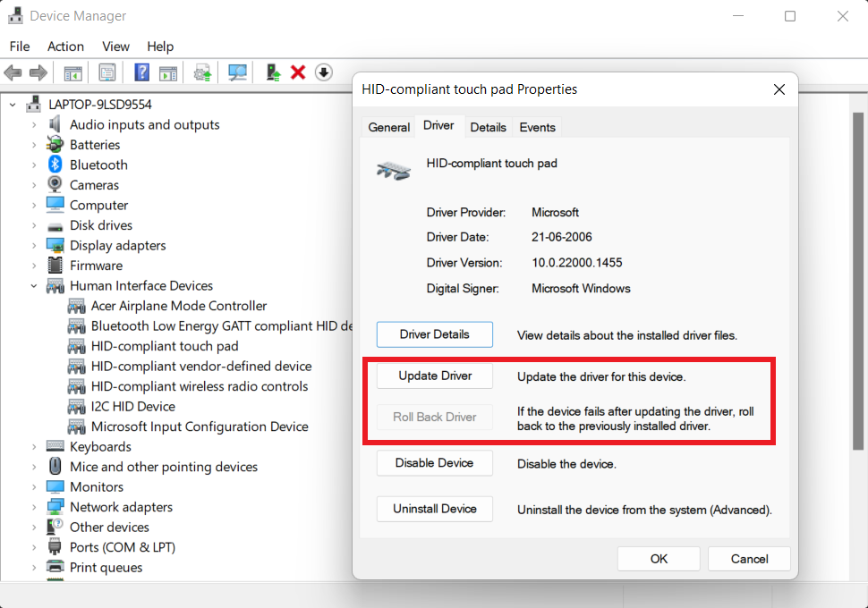Click the Other devices warning icon
Screen dimensions: 868x608
point(55,527)
